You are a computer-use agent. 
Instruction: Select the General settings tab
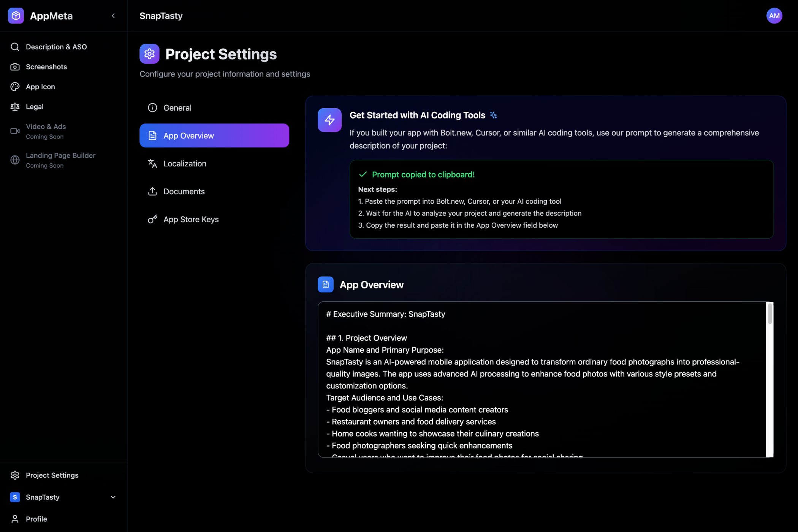(177, 108)
